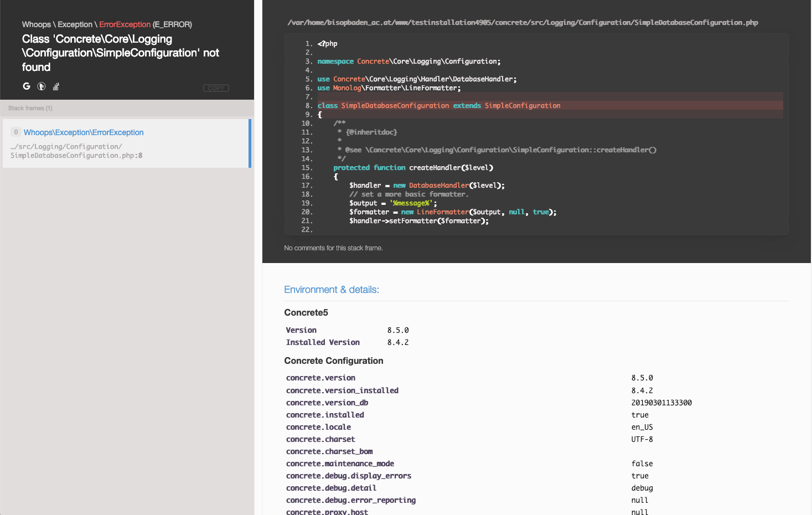Image resolution: width=812 pixels, height=515 pixels.
Task: Click the 'Concrete Configuration' section heading
Action: [334, 361]
